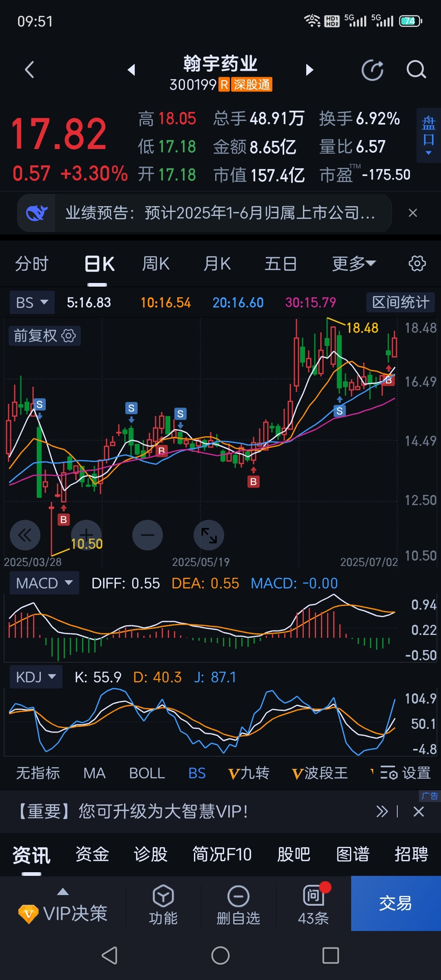Tap the 市盈 -175.50 value
The height and width of the screenshot is (980, 441).
386,175
